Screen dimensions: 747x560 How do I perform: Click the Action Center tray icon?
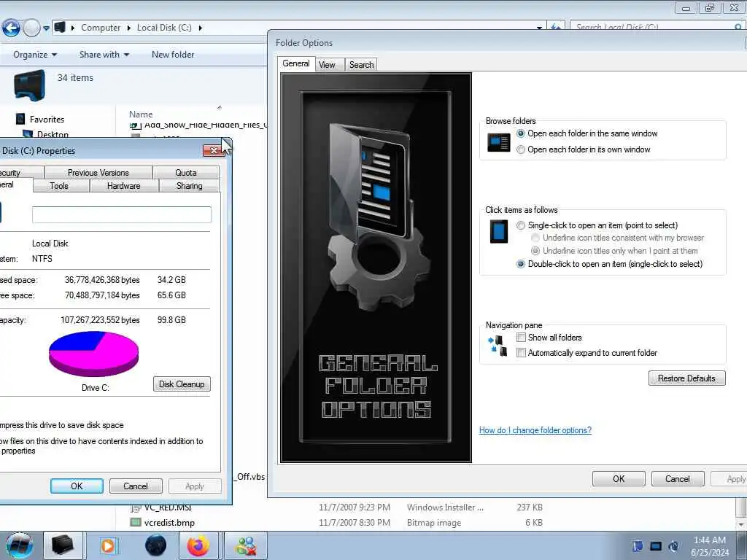(638, 546)
